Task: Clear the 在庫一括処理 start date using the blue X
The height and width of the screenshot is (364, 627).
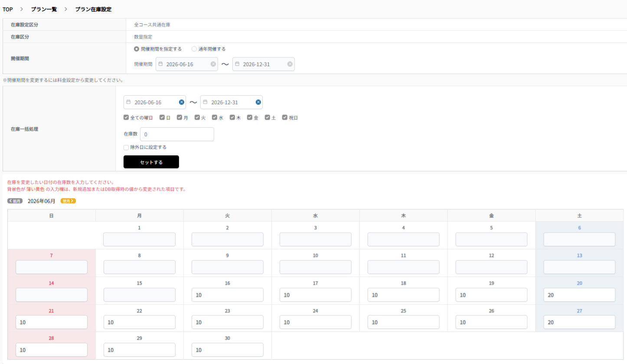Action: pyautogui.click(x=181, y=102)
